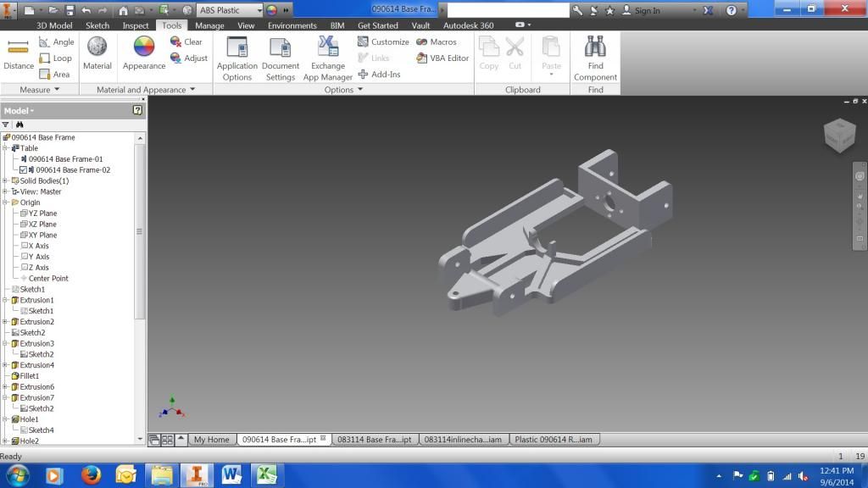Open Microsoft Word from the taskbar

[x=231, y=474]
